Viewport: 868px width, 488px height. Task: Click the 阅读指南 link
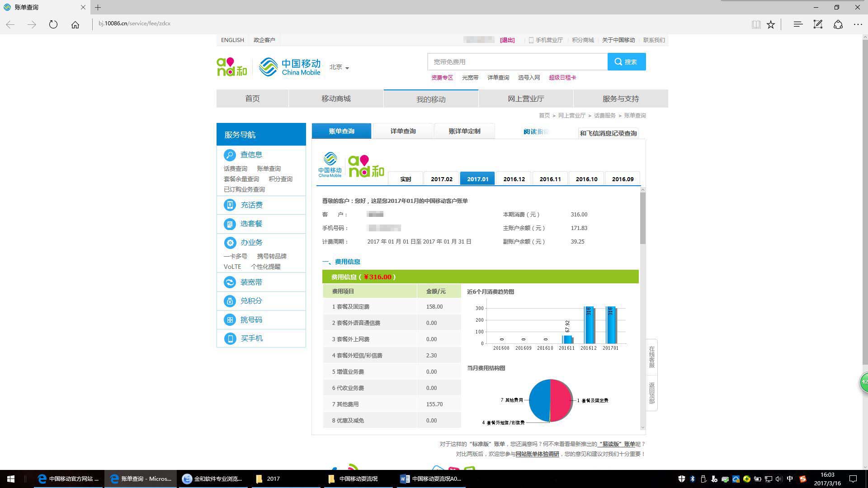536,131
